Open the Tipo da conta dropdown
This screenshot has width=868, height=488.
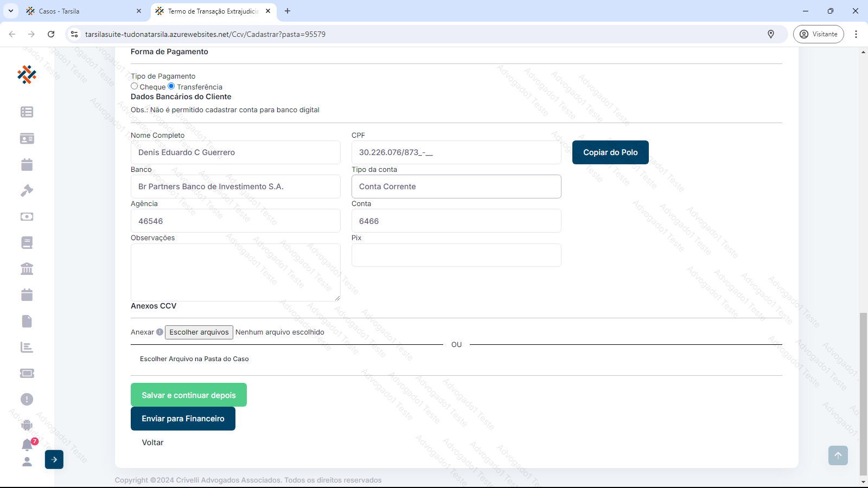coord(456,187)
